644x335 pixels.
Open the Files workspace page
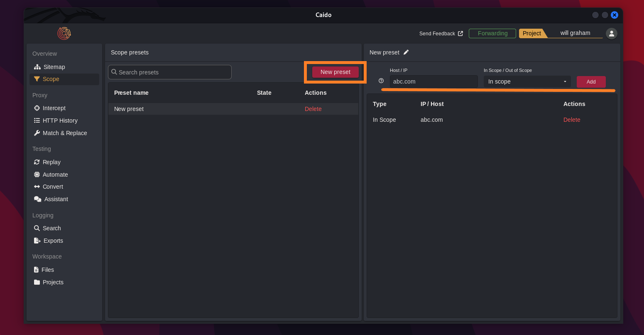64,270
